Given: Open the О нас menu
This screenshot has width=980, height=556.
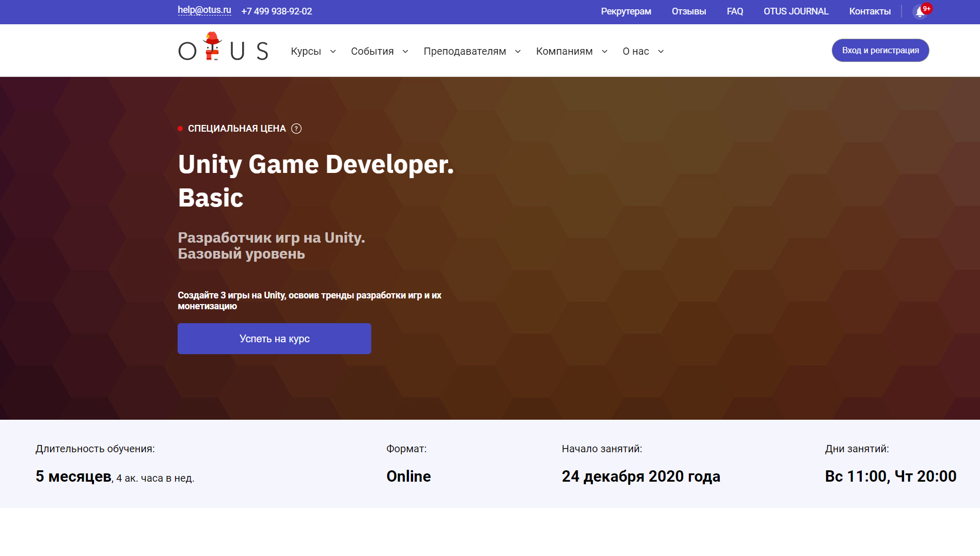Looking at the screenshot, I should [636, 51].
